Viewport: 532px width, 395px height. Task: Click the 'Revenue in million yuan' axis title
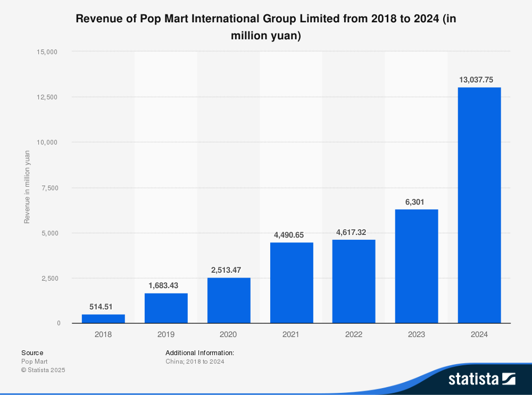pos(27,187)
